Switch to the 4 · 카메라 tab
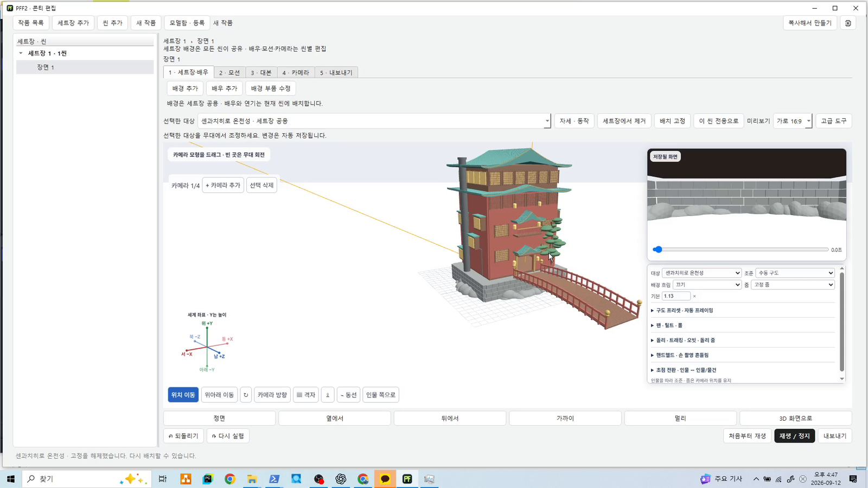 click(x=296, y=73)
